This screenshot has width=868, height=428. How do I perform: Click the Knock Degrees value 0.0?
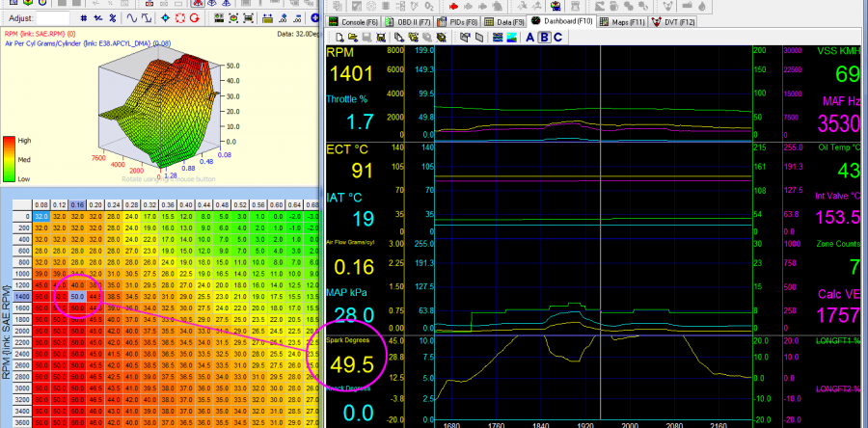358,413
